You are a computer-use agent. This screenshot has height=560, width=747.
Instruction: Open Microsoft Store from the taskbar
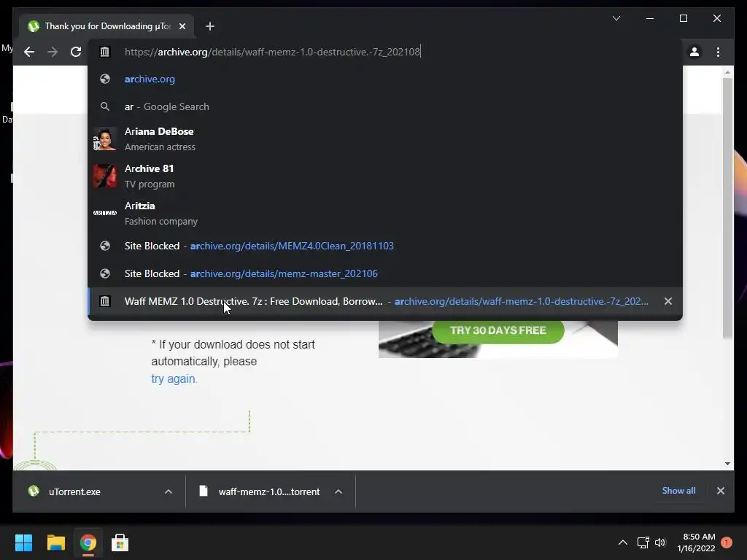120,542
